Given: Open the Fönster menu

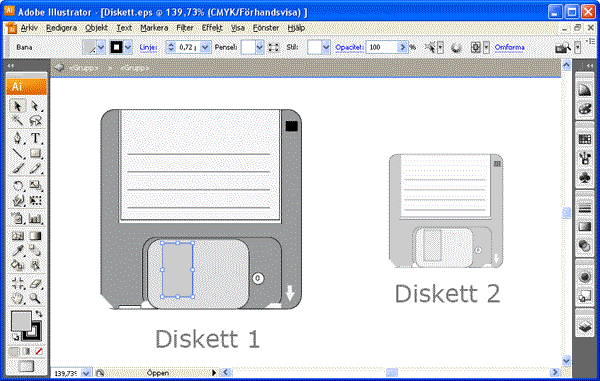Looking at the screenshot, I should (266, 28).
